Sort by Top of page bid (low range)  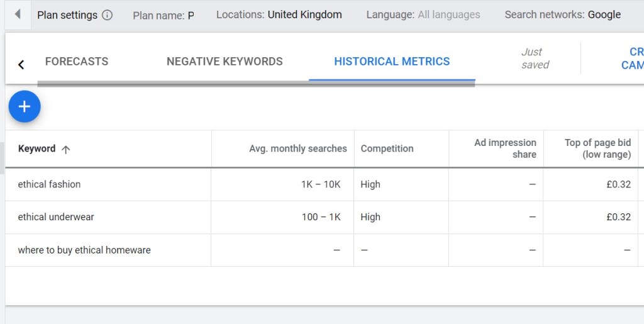(597, 148)
